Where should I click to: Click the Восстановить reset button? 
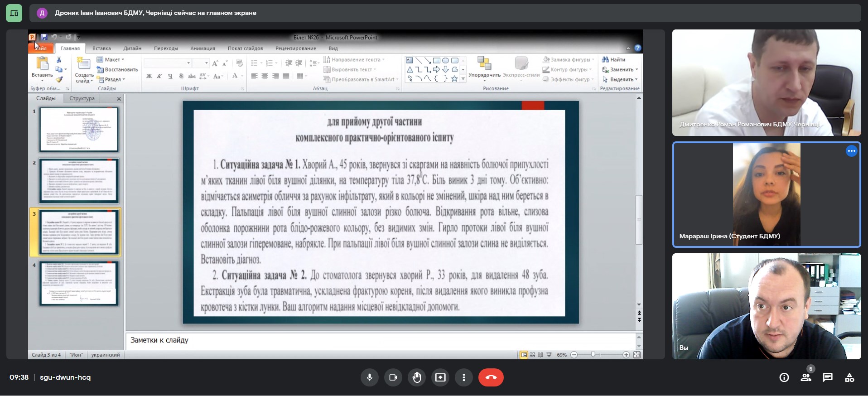tap(117, 69)
